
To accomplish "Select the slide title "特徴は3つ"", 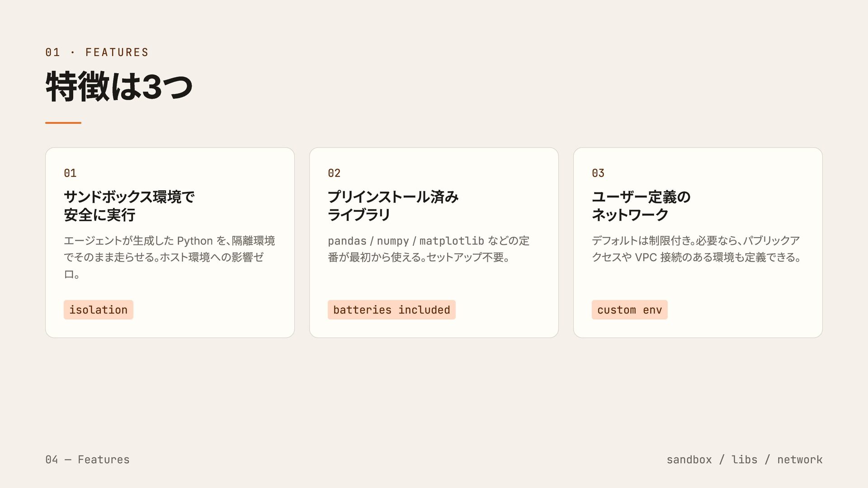I will point(119,86).
